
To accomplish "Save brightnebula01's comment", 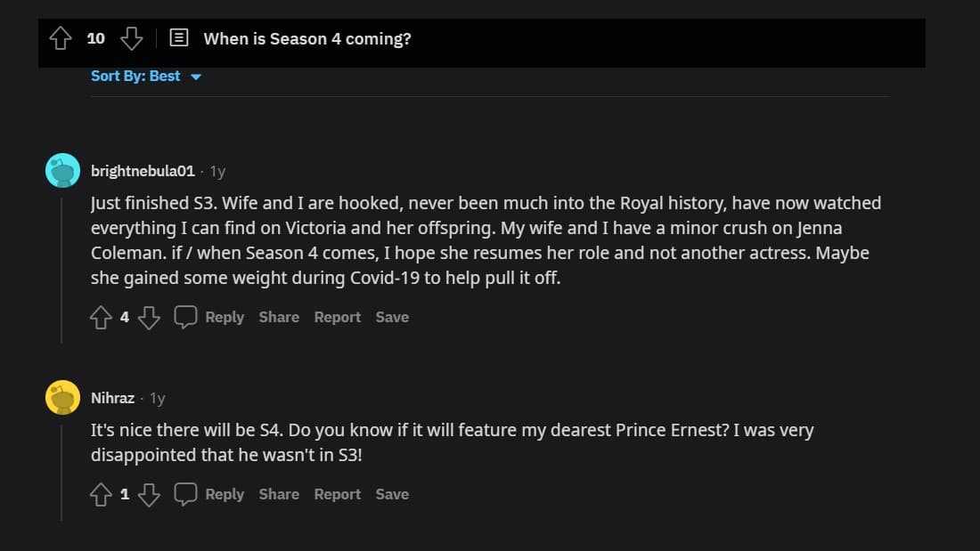I will coord(392,317).
